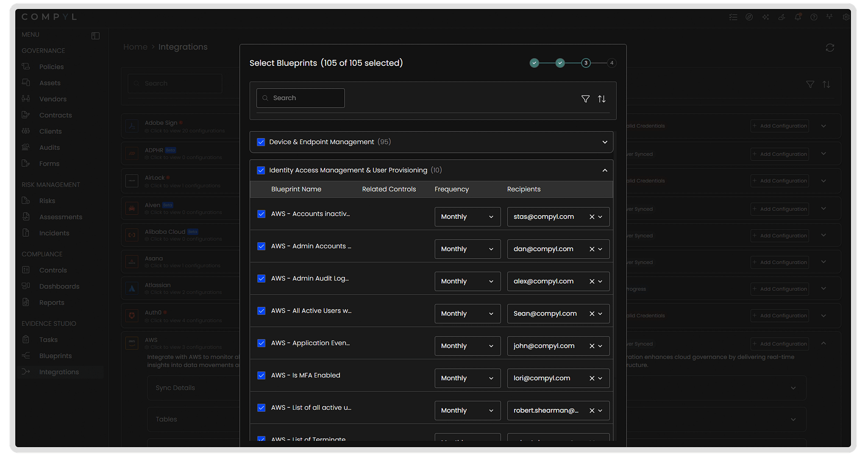The width and height of the screenshot is (868, 459).
Task: Uncheck AWS - Admin Accounts blueprint checkbox
Action: (262, 246)
